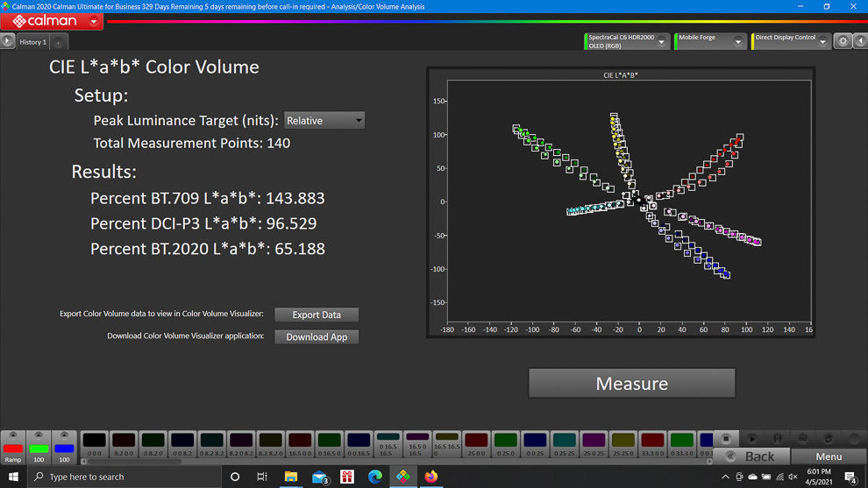Expand the Direct Display Control dropdown

tap(822, 41)
